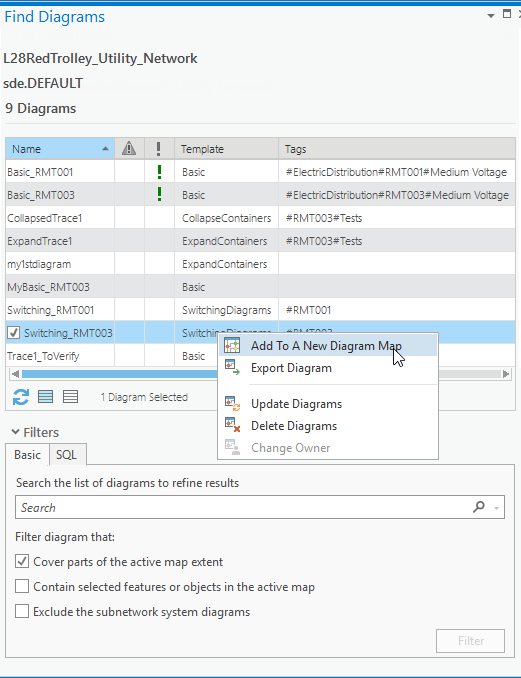Toggle Cover parts of active map extent

[x=22, y=561]
